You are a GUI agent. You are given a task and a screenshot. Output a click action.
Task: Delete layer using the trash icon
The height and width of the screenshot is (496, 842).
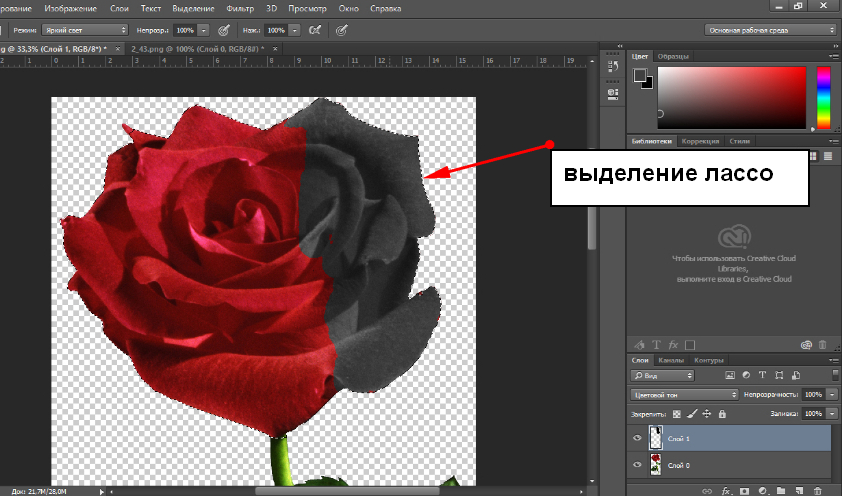click(x=817, y=491)
